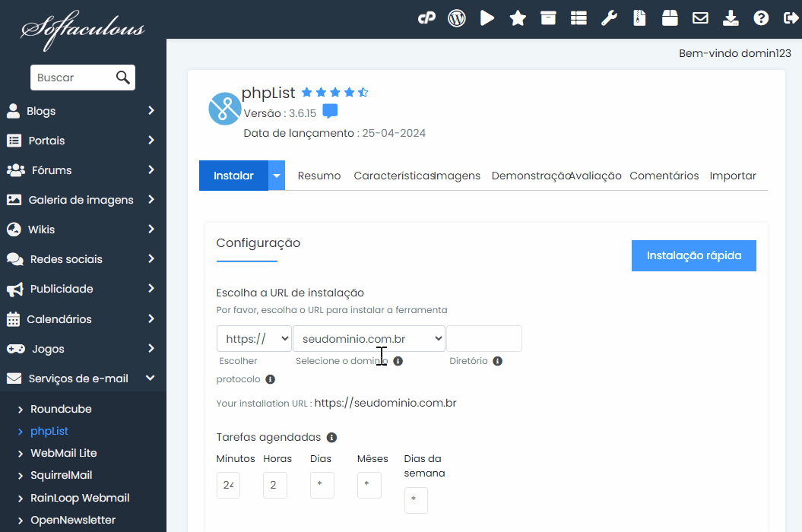Screen dimensions: 802x532
Task: Select phpList in the sidebar
Action: tap(49, 431)
